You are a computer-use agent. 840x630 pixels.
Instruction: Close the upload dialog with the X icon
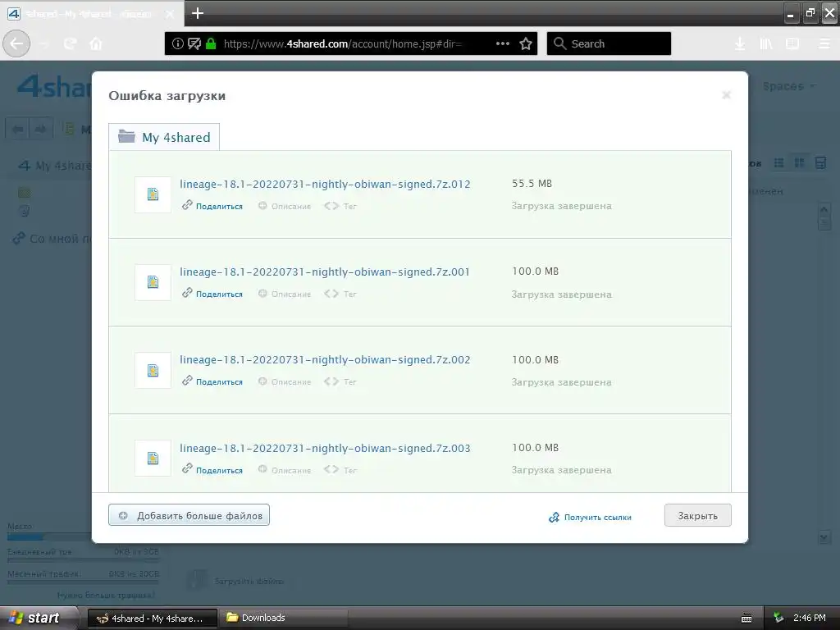pos(726,95)
